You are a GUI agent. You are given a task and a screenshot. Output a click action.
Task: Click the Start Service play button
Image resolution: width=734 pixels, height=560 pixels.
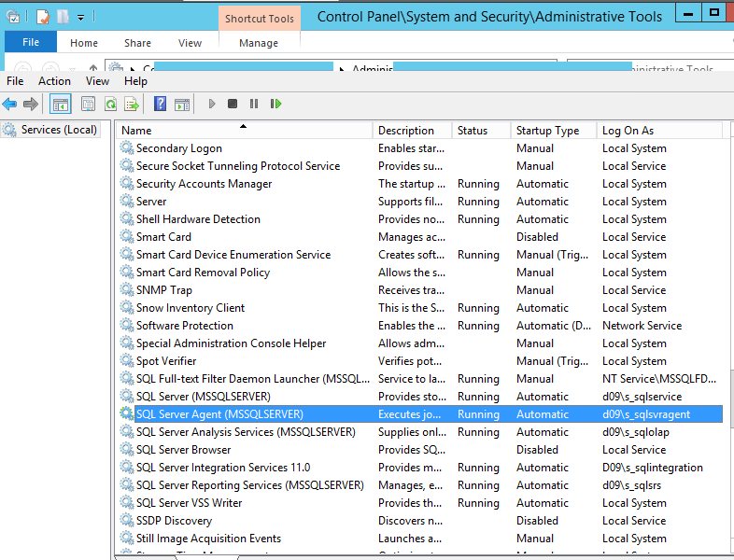(212, 104)
